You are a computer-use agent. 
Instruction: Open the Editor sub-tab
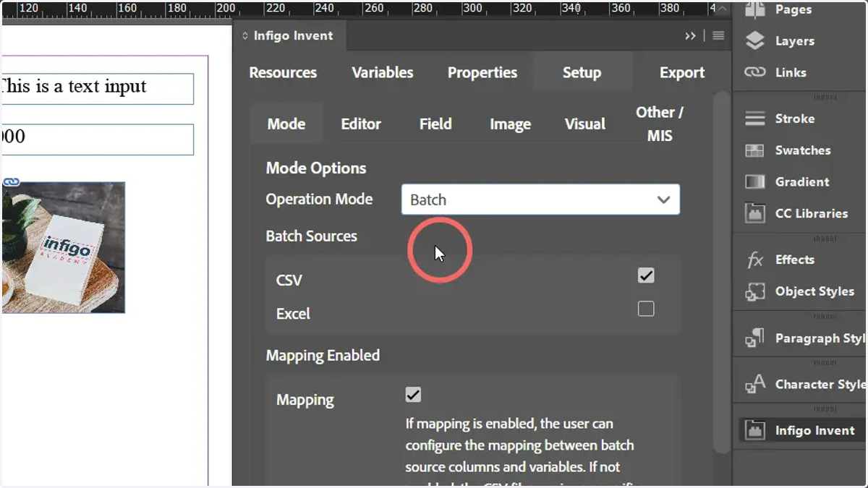[361, 124]
